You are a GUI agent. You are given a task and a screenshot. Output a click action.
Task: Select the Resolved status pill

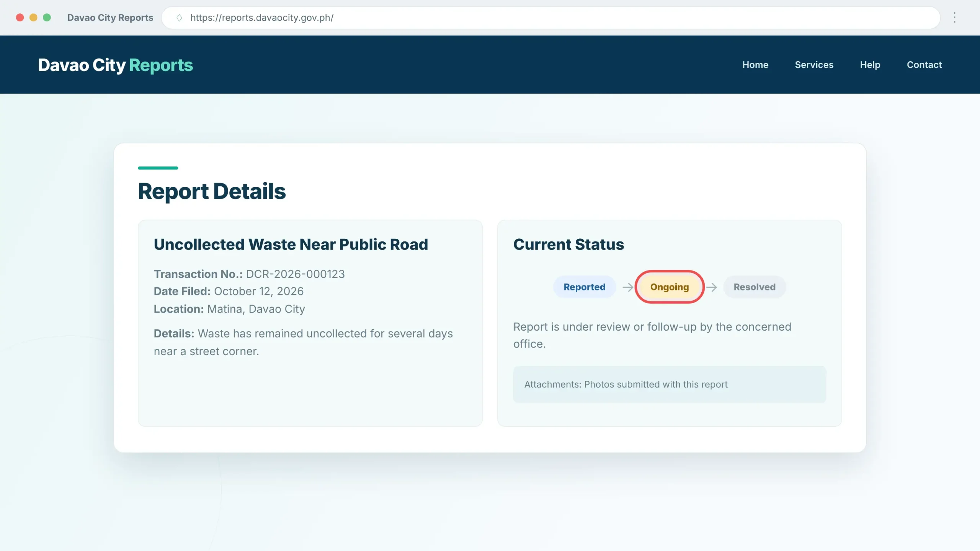point(755,287)
